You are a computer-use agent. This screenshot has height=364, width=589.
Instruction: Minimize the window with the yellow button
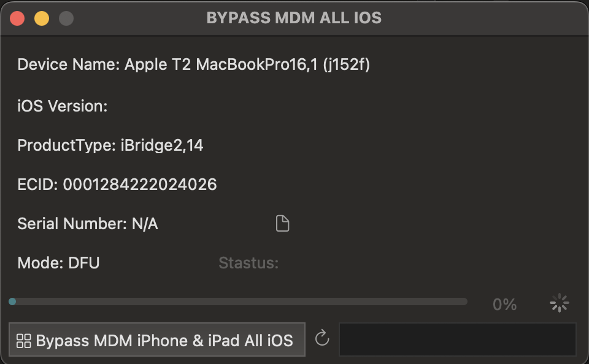coord(42,18)
